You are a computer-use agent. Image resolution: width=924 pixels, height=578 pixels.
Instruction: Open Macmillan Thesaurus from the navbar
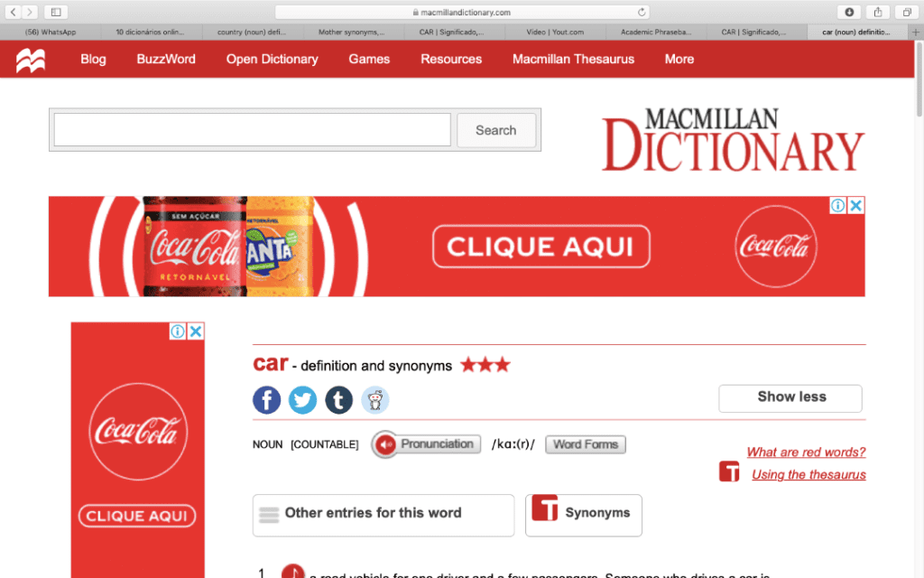click(573, 60)
